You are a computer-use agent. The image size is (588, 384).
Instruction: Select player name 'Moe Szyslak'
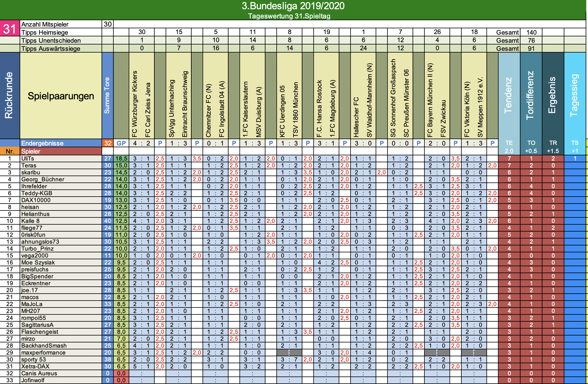pos(38,262)
